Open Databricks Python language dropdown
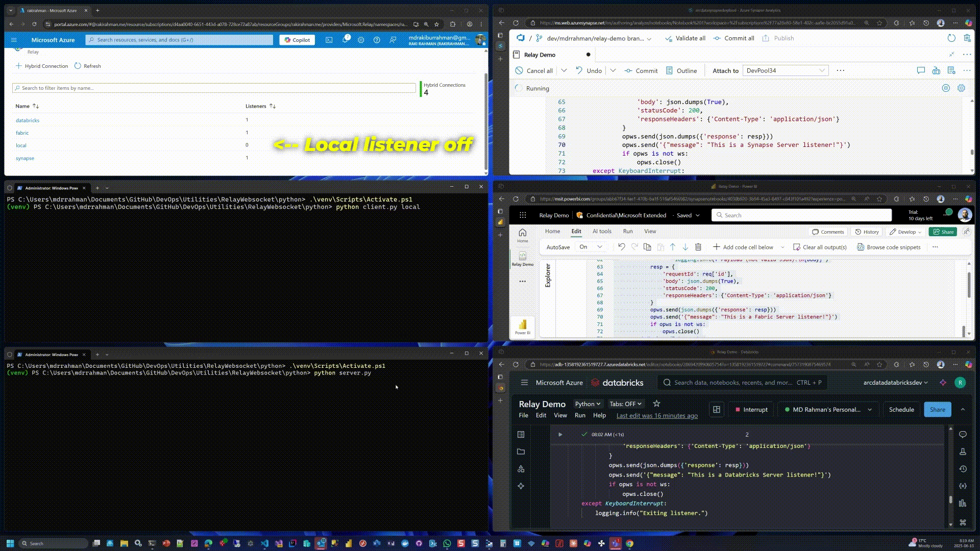 pos(587,404)
